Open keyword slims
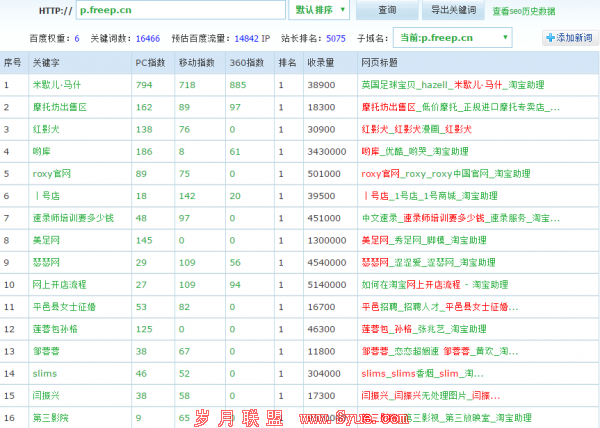This screenshot has width=600, height=428. tap(45, 373)
